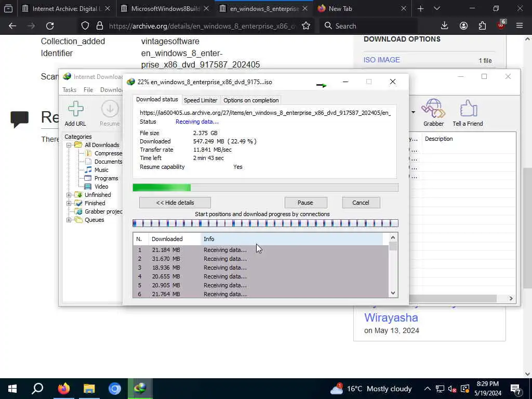Click the Tell a Friend icon
This screenshot has height=399, width=532.
(x=468, y=113)
